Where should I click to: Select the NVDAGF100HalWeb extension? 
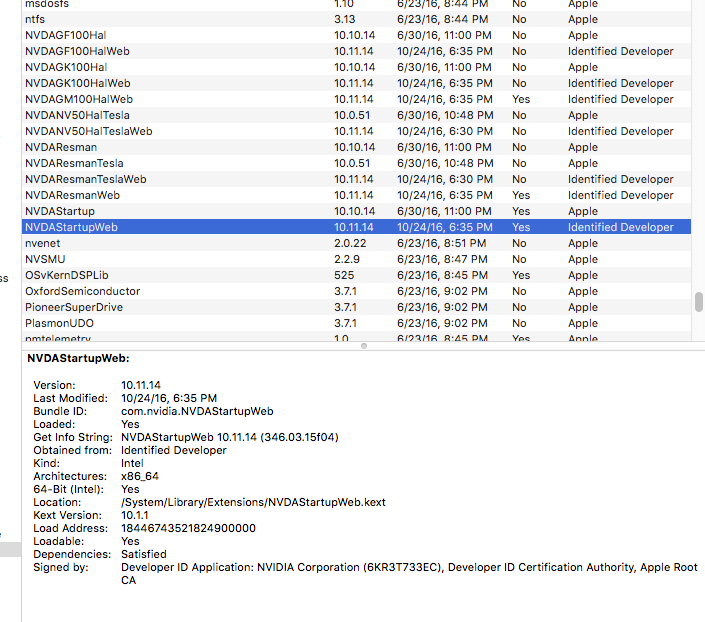point(356,51)
